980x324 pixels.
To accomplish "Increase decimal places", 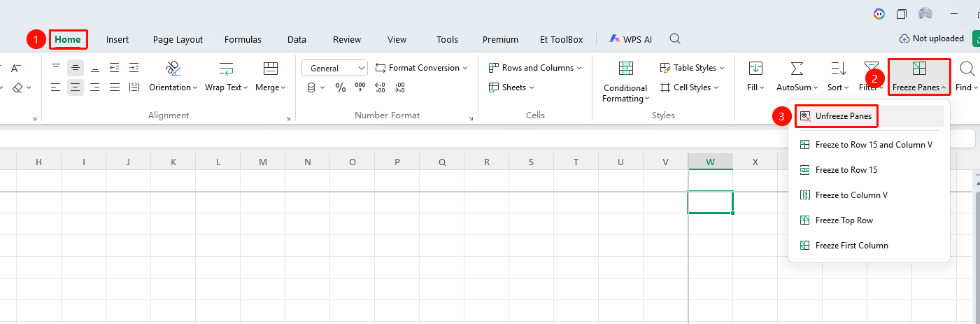I will coord(380,87).
